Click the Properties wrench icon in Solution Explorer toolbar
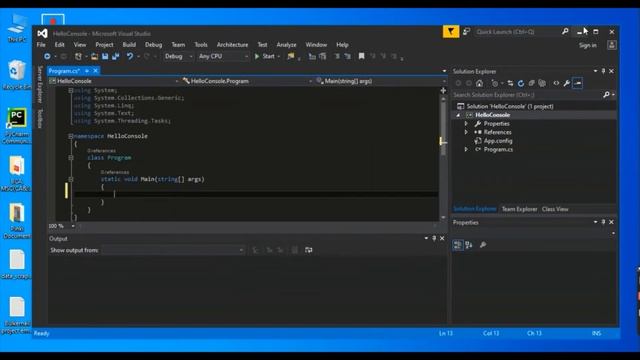The image size is (640, 360). tap(567, 83)
